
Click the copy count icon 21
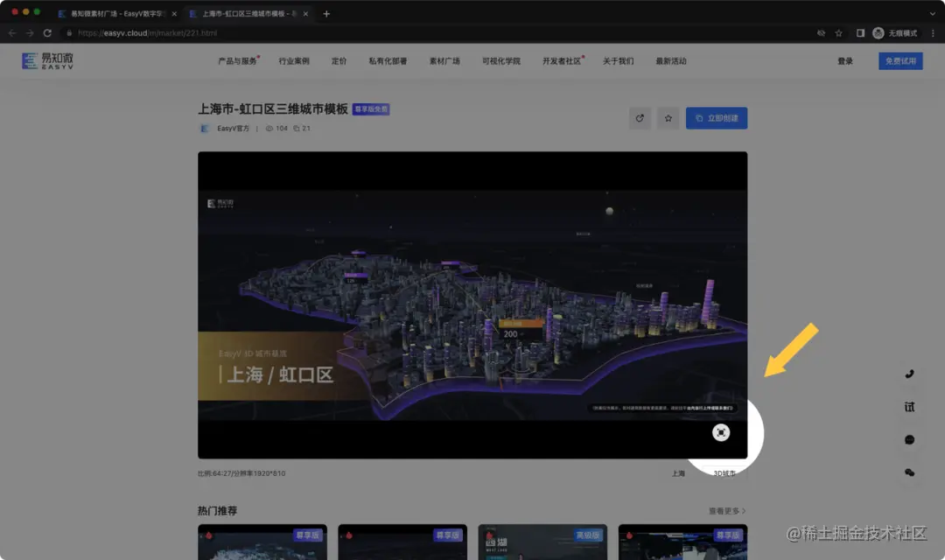point(296,128)
